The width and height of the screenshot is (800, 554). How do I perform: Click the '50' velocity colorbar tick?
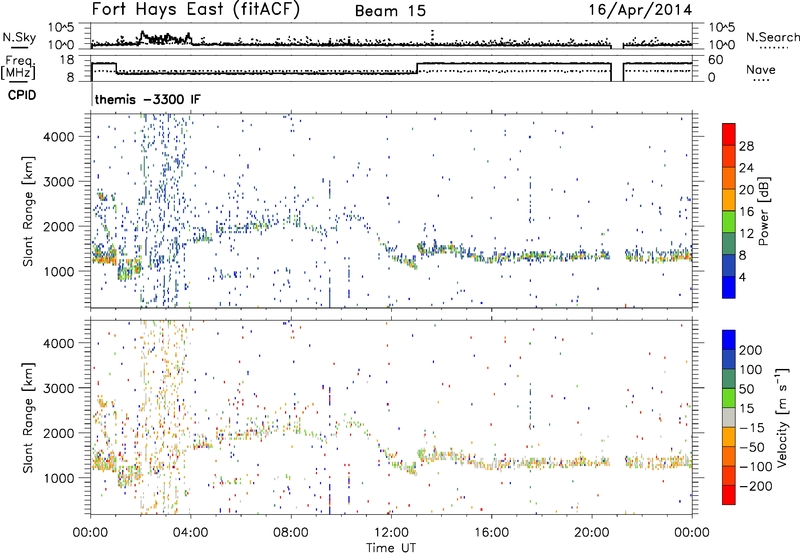point(746,389)
